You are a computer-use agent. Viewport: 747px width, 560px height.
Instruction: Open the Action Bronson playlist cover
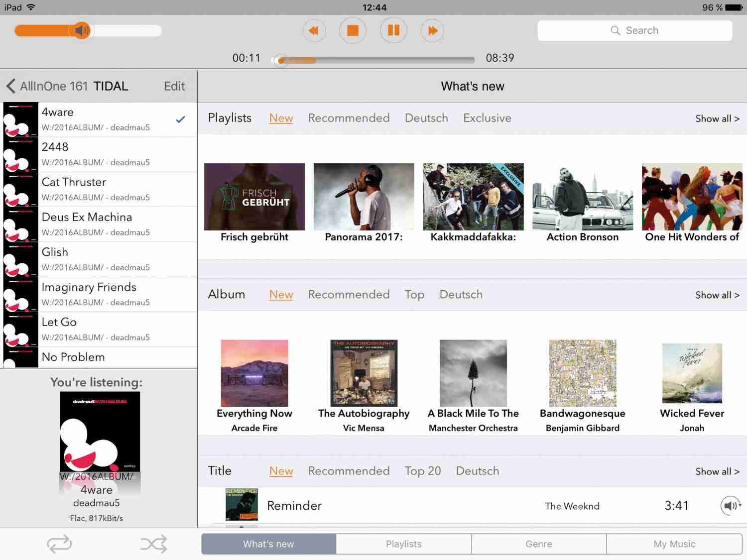583,197
